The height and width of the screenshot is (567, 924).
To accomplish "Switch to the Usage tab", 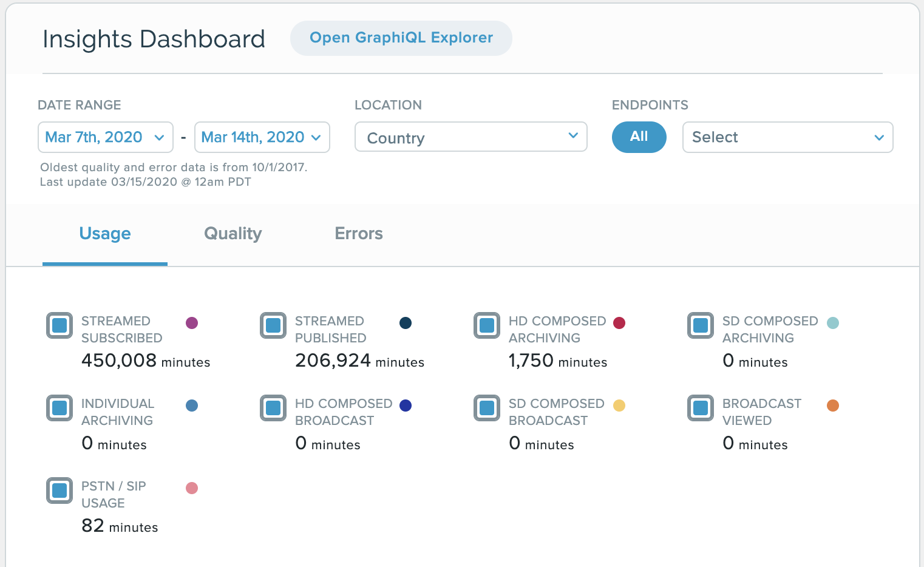I will [x=105, y=234].
